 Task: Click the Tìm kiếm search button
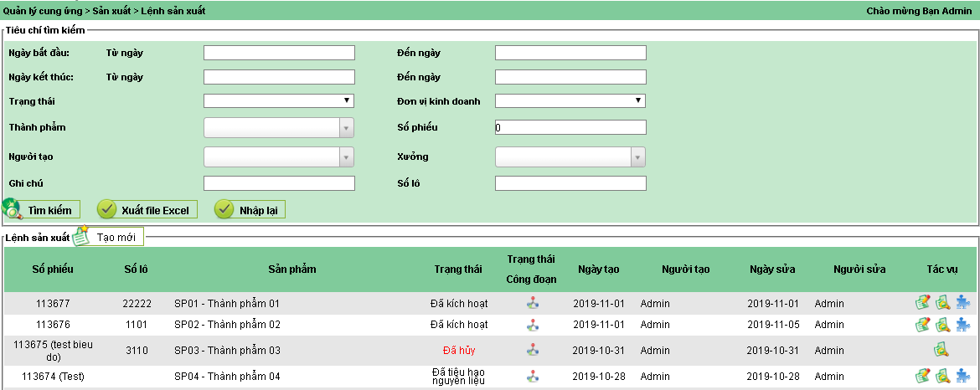pos(41,210)
